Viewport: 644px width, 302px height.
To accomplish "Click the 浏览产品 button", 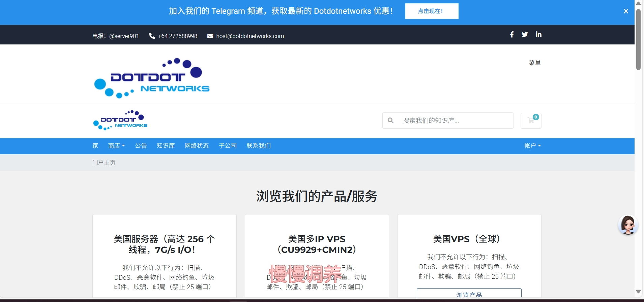I will pyautogui.click(x=469, y=294).
